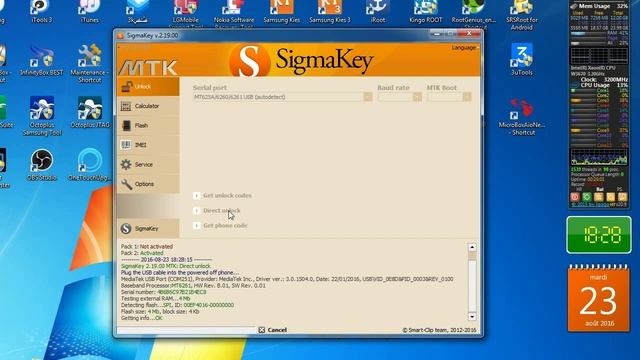Screen dimensions: 640x360
Task: Click the MTK logo in header
Action: pyautogui.click(x=149, y=67)
